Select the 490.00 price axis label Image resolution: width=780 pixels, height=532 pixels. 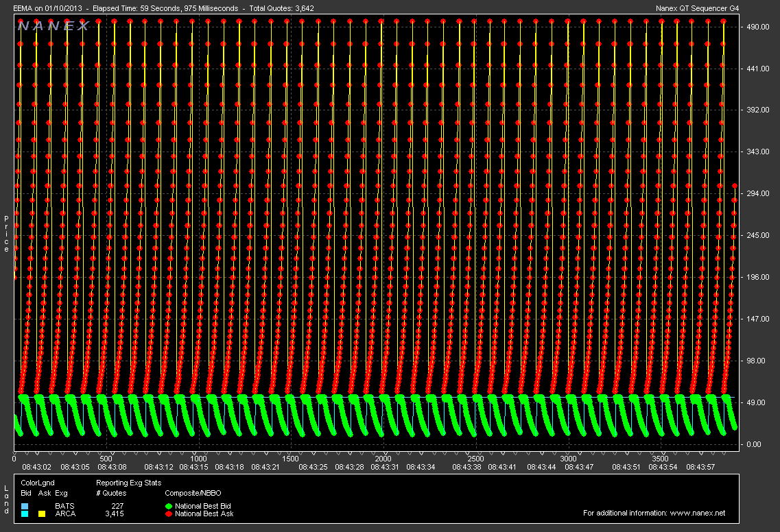click(x=757, y=27)
